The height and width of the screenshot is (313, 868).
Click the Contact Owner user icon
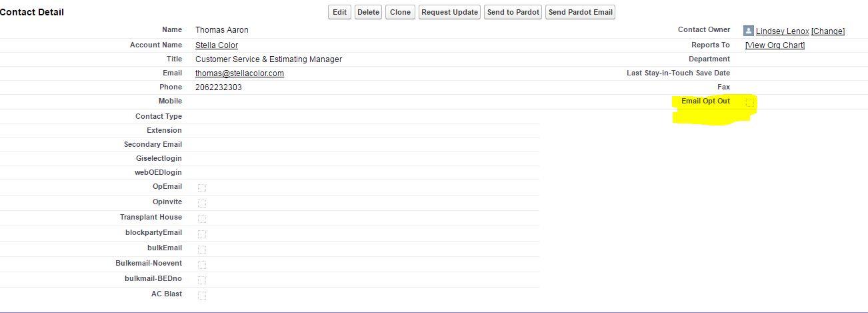tap(749, 31)
